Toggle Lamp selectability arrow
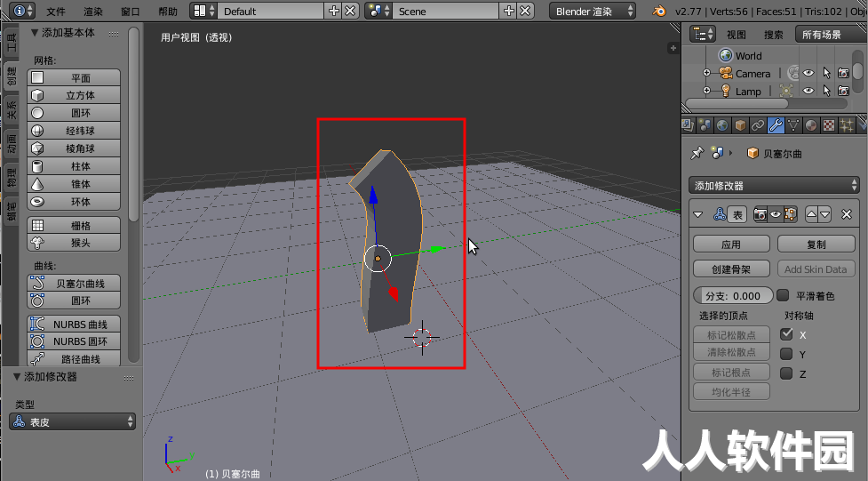This screenshot has width=868, height=481. click(x=826, y=91)
